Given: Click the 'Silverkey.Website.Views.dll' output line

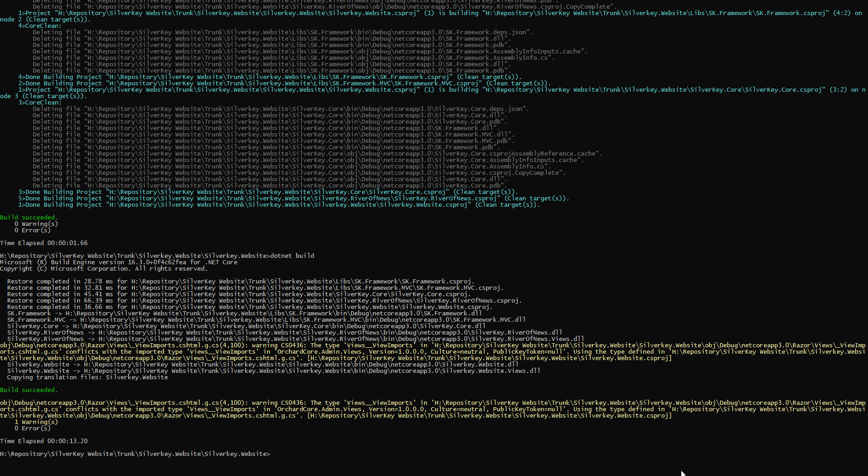Looking at the screenshot, I should point(274,371).
